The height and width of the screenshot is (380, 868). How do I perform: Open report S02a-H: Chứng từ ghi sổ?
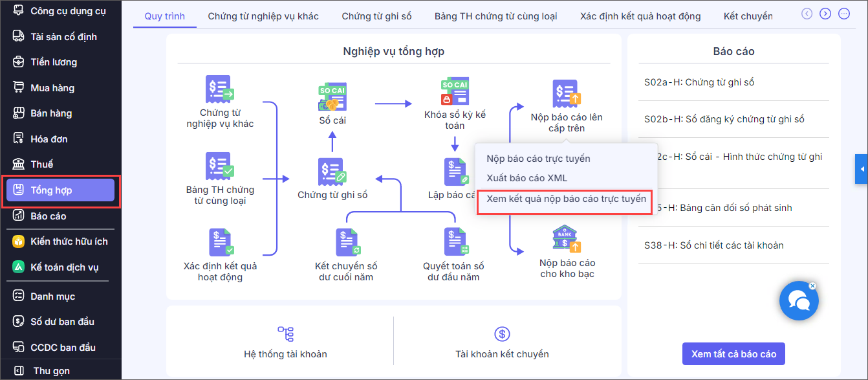pos(699,82)
